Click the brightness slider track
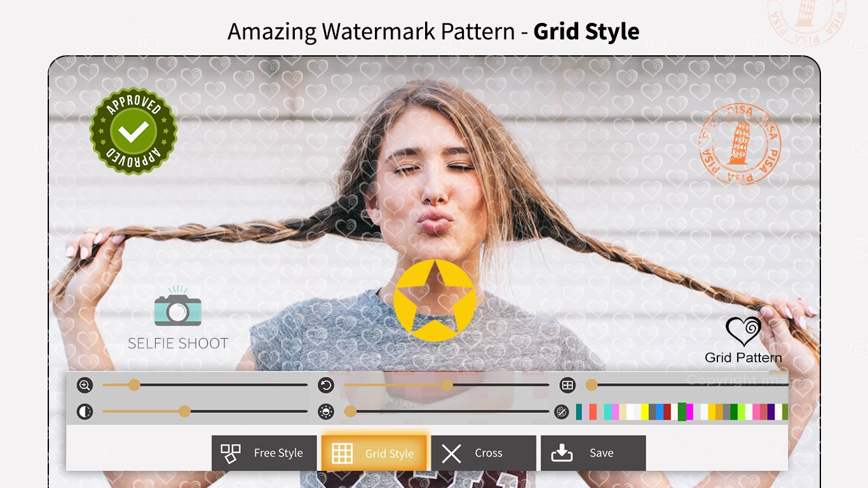This screenshot has width=868, height=488. click(447, 412)
